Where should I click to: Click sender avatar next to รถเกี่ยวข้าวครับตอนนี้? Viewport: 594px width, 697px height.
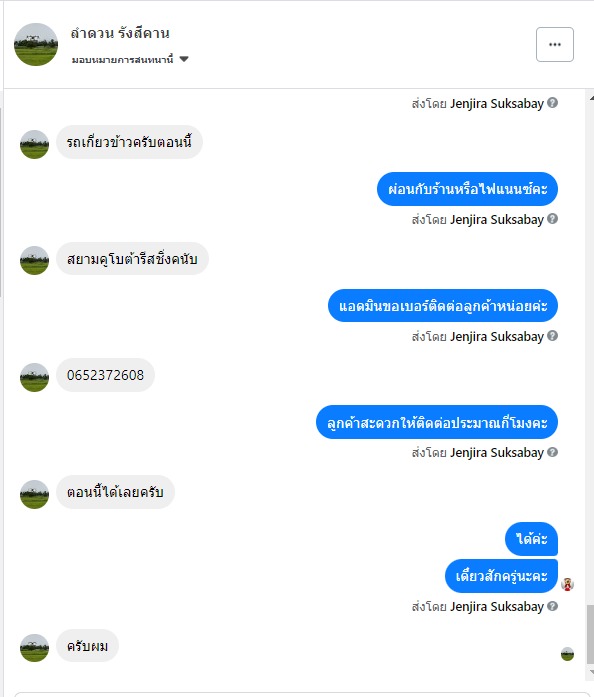34,144
